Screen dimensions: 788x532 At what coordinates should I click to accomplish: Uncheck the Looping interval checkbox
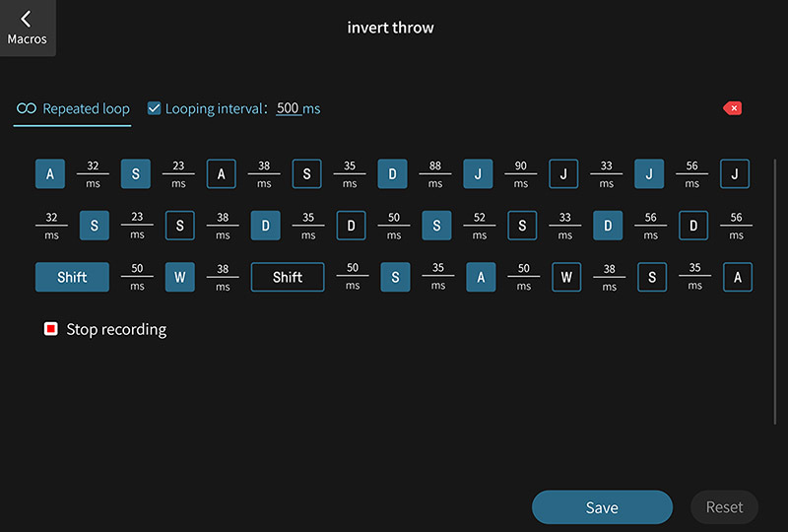tap(154, 108)
